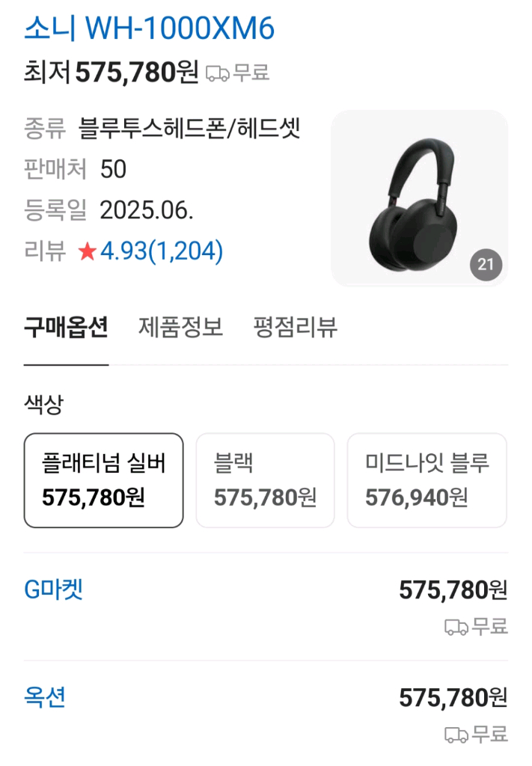
Task: Open the G마켓 seller link
Action: click(x=53, y=589)
